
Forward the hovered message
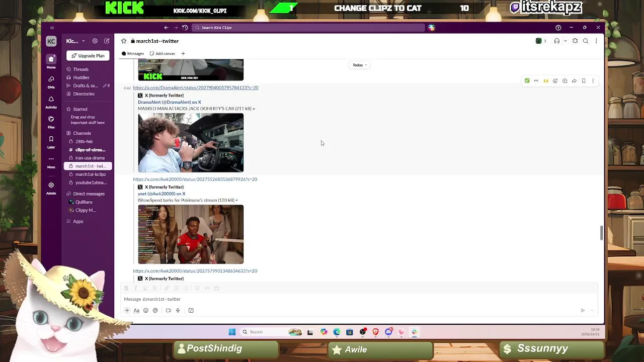pos(574,81)
